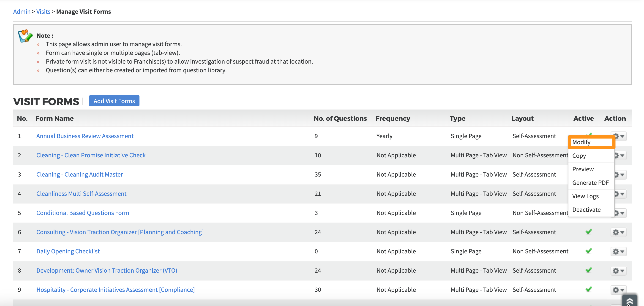Screen dimensions: 644x306
Task: Click the Type column header
Action: tap(458, 118)
